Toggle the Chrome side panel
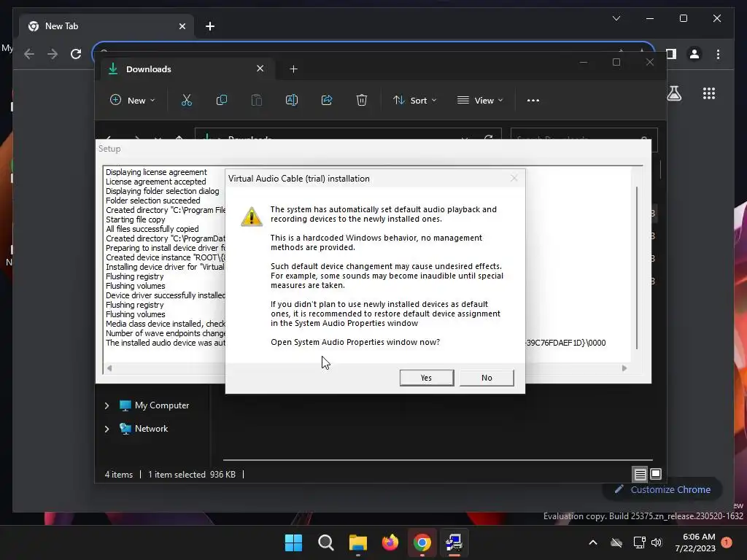This screenshot has width=747, height=560. pos(671,54)
